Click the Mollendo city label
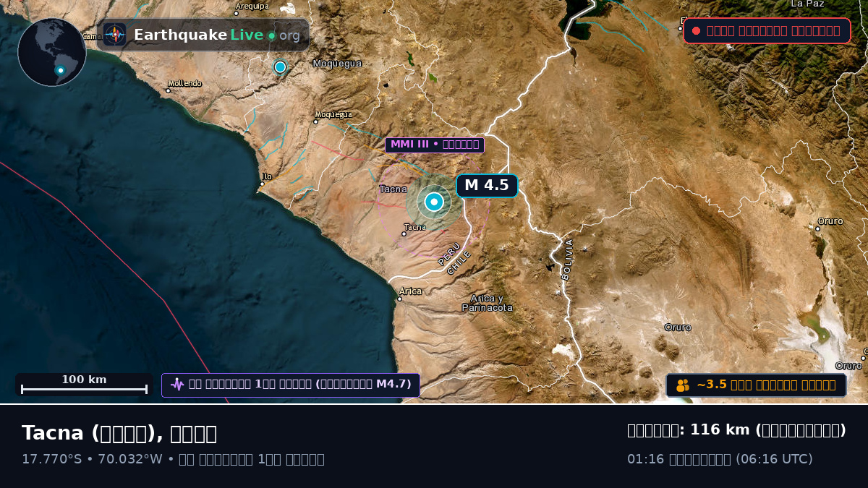This screenshot has width=868, height=488. click(x=184, y=84)
